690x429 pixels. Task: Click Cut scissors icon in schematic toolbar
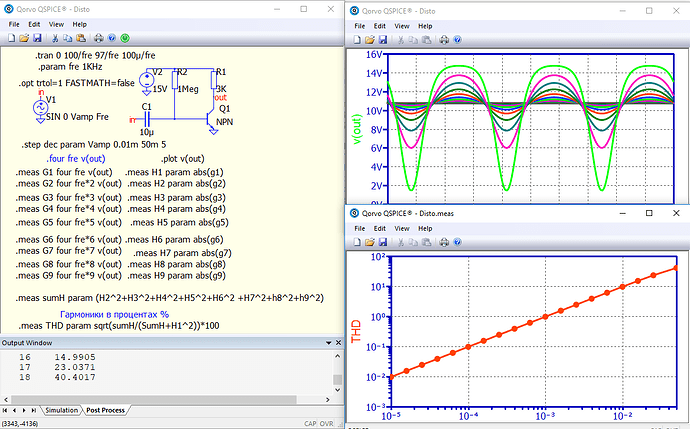click(x=57, y=38)
